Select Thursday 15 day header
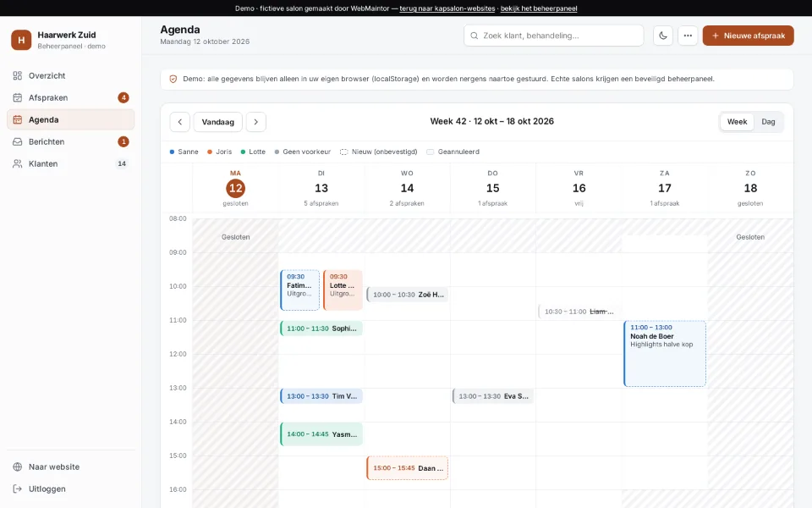 coord(492,188)
